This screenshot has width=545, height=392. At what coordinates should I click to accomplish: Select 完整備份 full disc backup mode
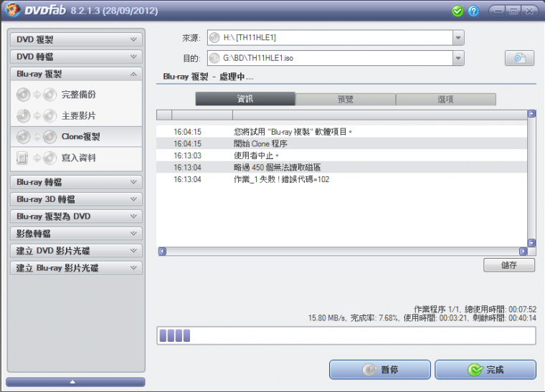click(x=77, y=95)
